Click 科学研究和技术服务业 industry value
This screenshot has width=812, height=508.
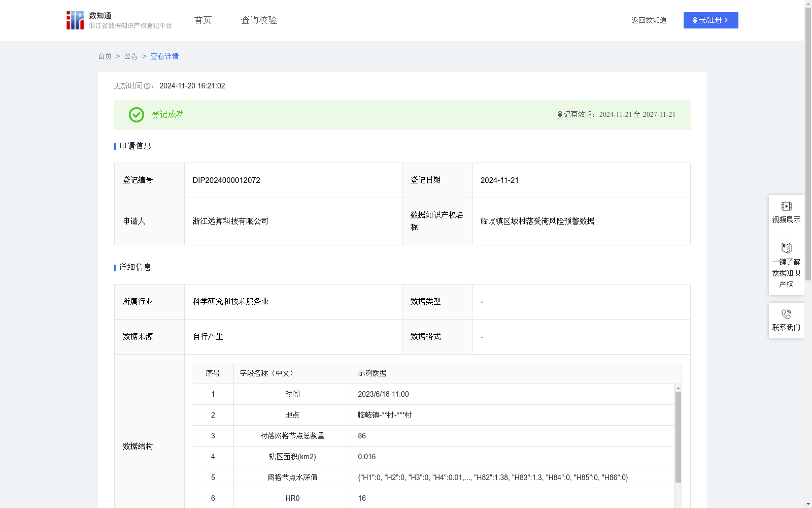230,301
